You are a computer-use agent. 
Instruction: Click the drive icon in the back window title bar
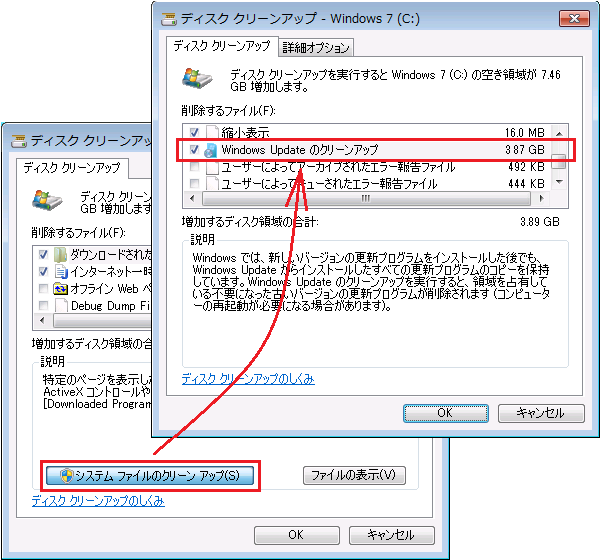click(x=19, y=141)
